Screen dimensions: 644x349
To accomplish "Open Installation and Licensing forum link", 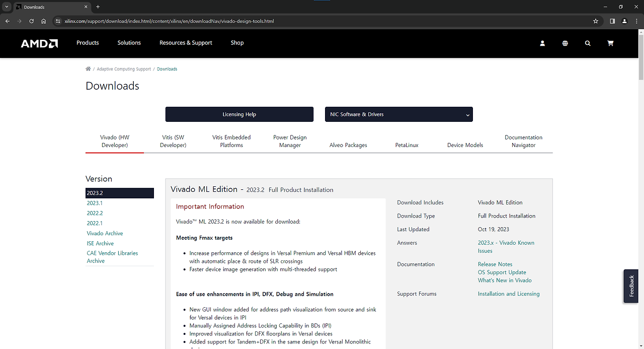I will click(509, 294).
